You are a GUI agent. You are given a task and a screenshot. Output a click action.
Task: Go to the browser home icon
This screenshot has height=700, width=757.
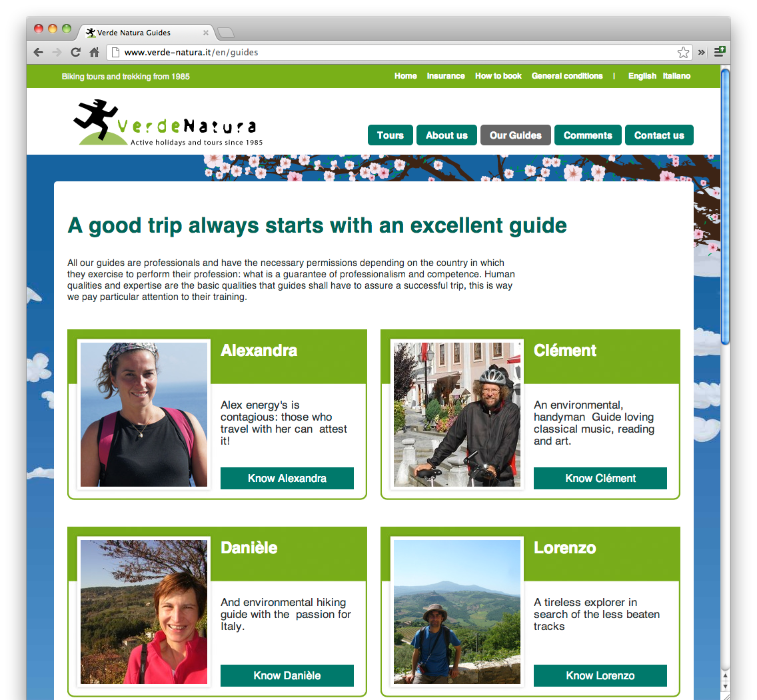click(95, 52)
